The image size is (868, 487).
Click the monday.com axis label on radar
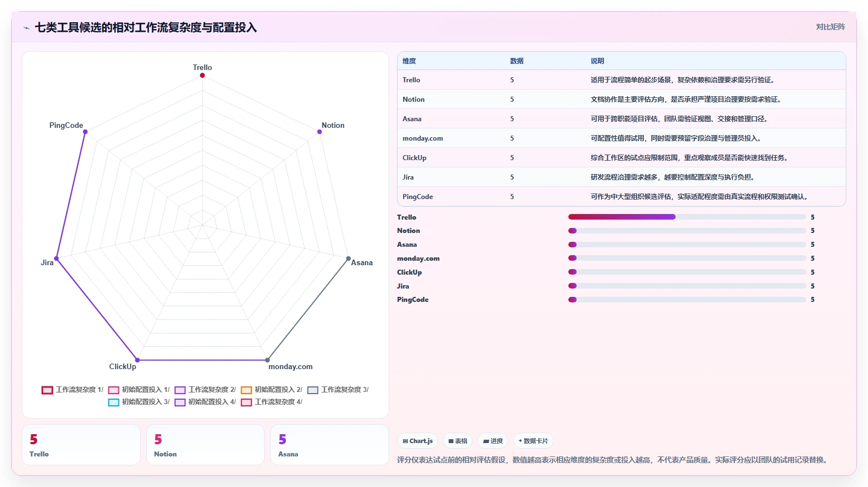(290, 366)
